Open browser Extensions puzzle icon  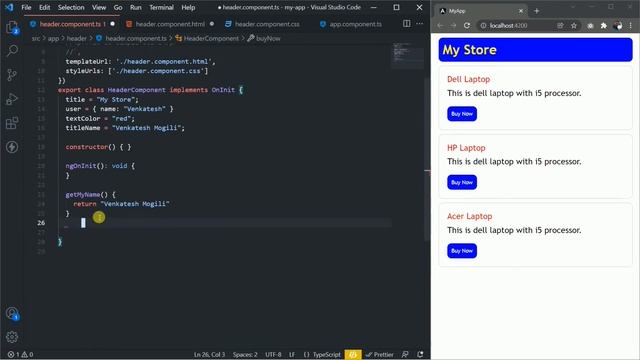[x=604, y=26]
